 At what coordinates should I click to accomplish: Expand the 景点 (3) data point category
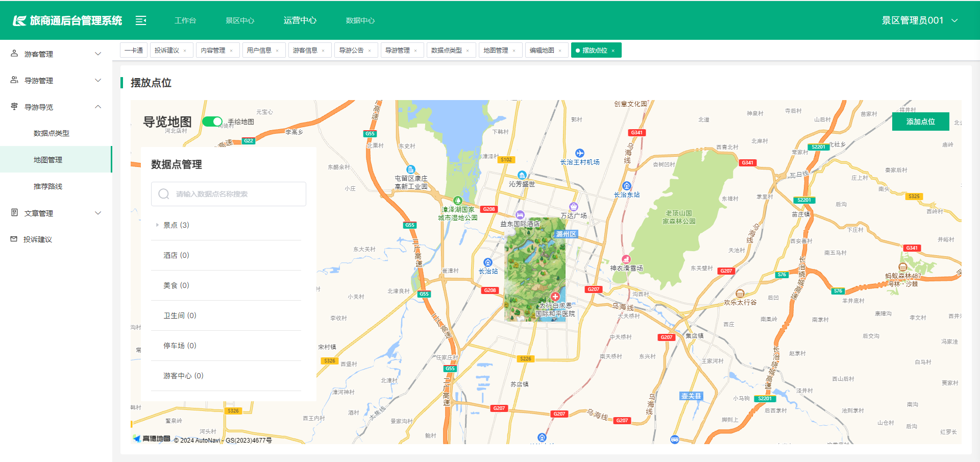[157, 225]
